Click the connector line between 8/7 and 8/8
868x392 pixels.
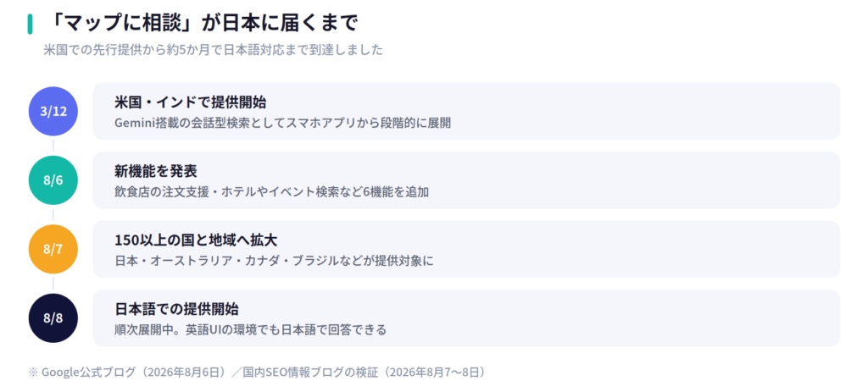53,284
